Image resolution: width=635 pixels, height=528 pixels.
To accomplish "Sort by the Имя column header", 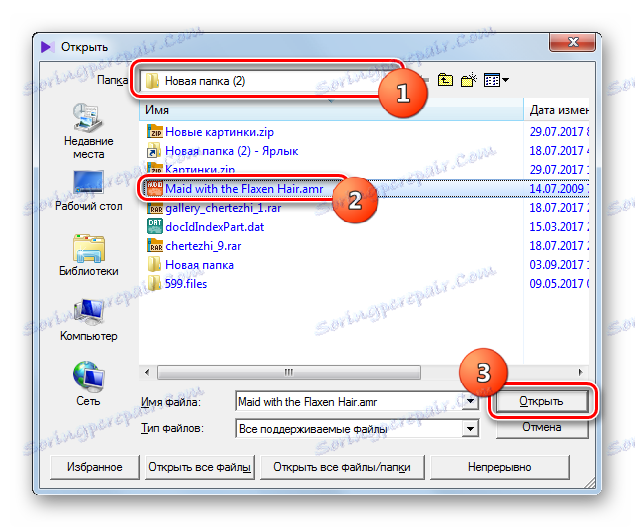I will coord(331,110).
